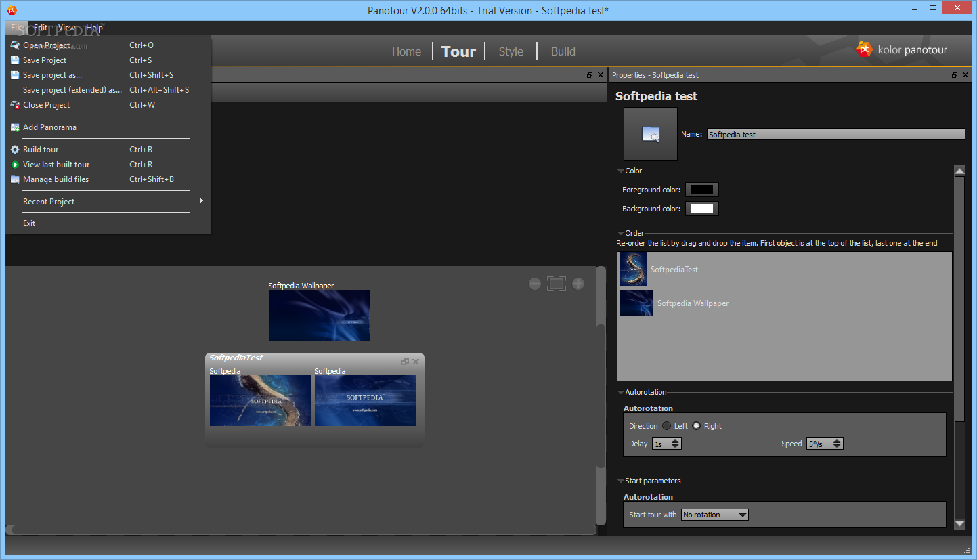Click the Name input field
Screen dimensions: 977x560
(x=835, y=135)
